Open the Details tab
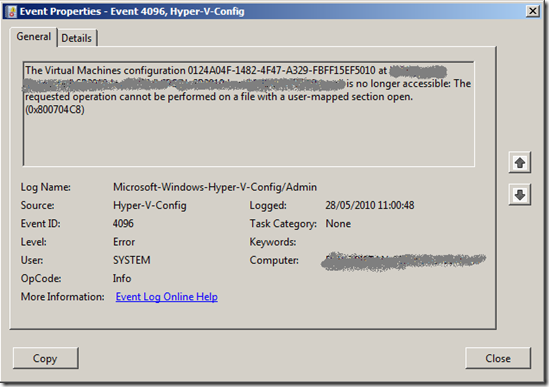Viewport: 549px width, 387px height. (x=77, y=38)
